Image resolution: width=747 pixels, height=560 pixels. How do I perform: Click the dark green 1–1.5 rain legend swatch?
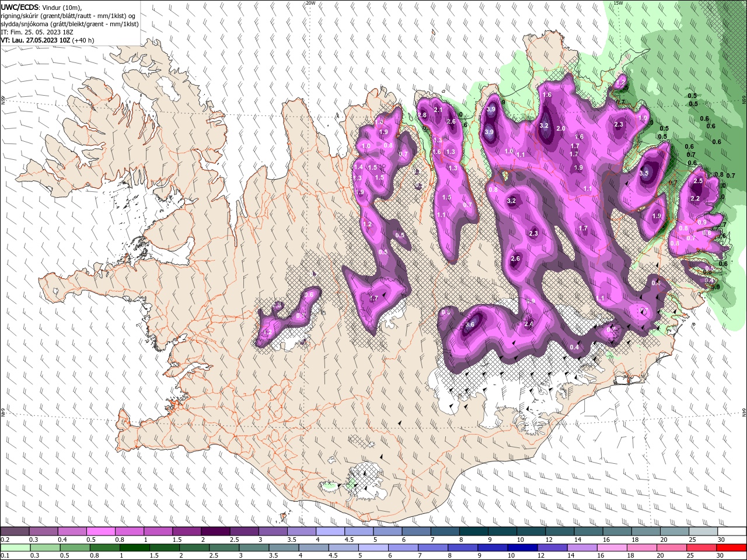click(x=134, y=548)
